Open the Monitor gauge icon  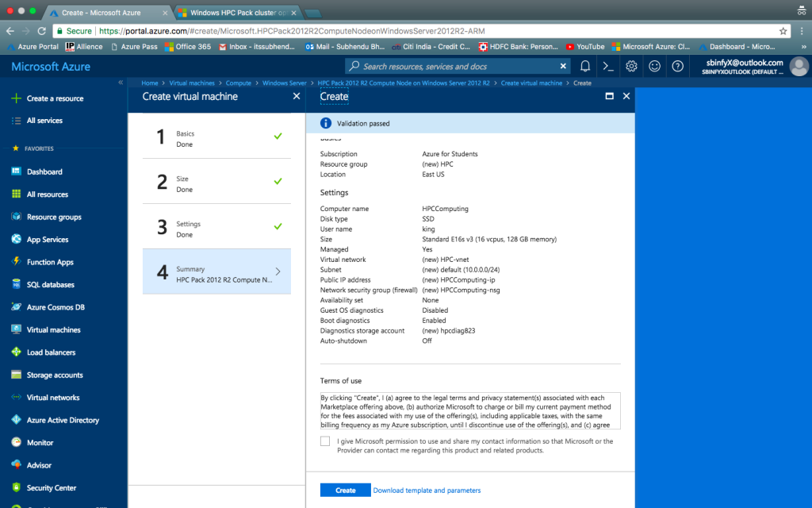(x=16, y=442)
